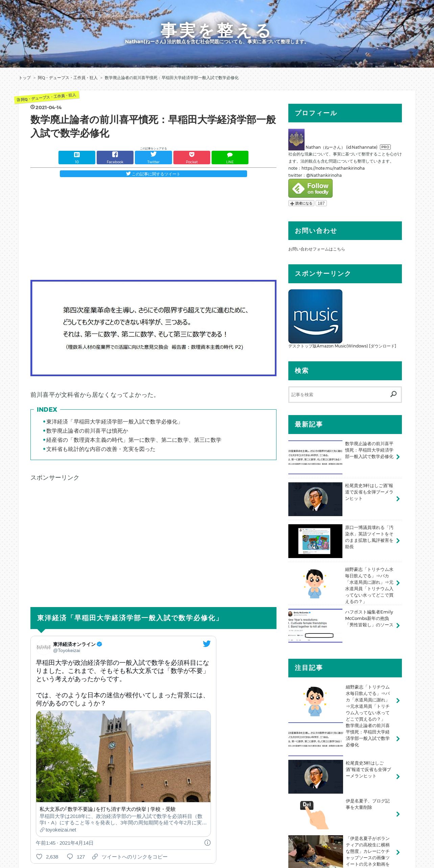The width and height of the screenshot is (434, 868).
Task: Jump to index item 文科省も統計的な内容の改善
Action: click(101, 449)
